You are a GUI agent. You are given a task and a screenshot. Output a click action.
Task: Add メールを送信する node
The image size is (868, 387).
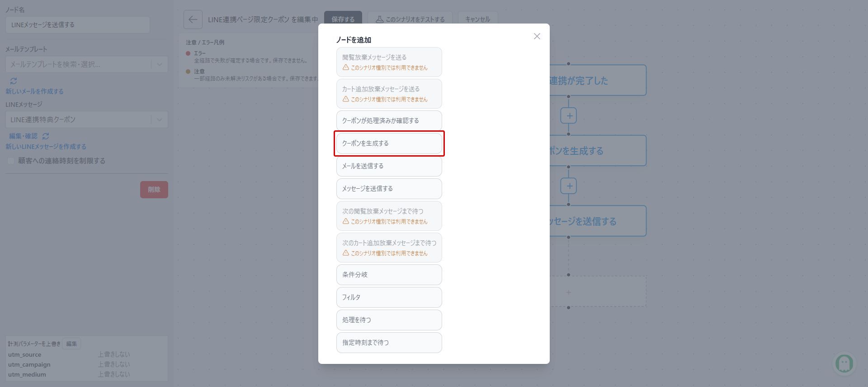(389, 166)
